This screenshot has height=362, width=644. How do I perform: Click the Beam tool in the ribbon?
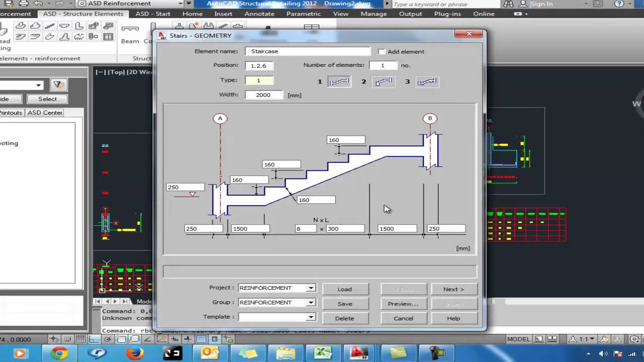(x=130, y=34)
